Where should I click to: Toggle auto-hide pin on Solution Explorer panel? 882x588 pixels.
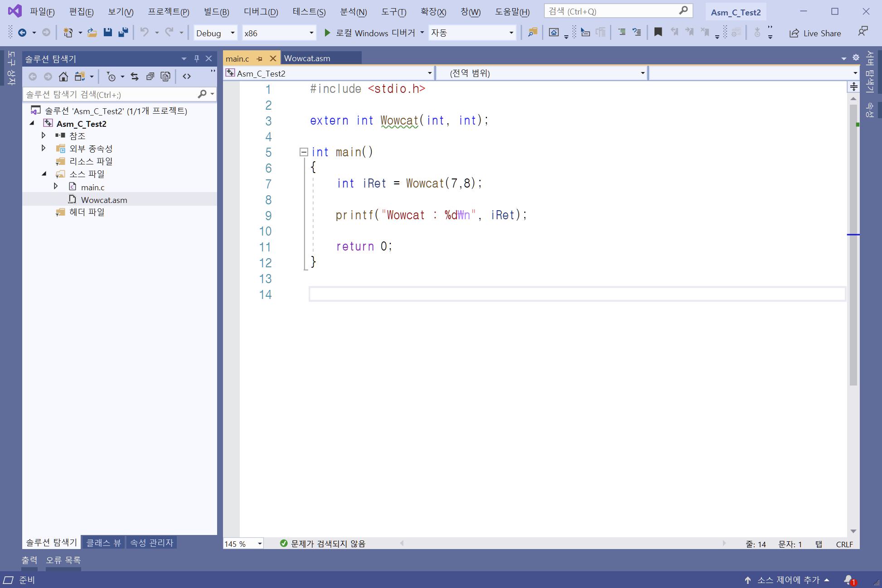click(x=196, y=58)
